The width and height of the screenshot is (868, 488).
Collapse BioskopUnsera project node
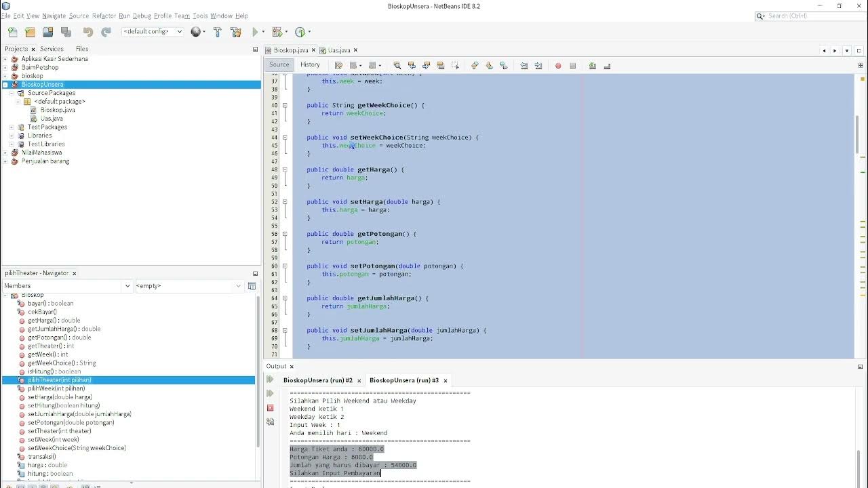point(5,85)
